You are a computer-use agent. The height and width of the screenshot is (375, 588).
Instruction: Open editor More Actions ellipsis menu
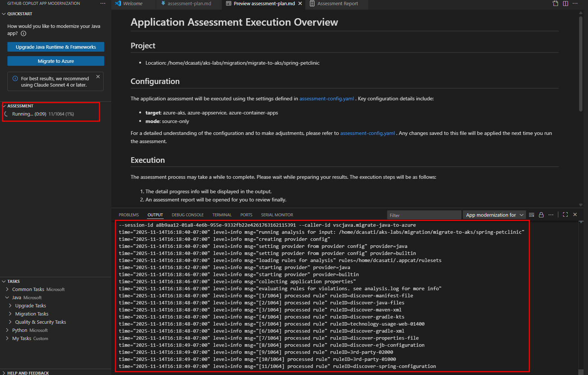tap(575, 3)
